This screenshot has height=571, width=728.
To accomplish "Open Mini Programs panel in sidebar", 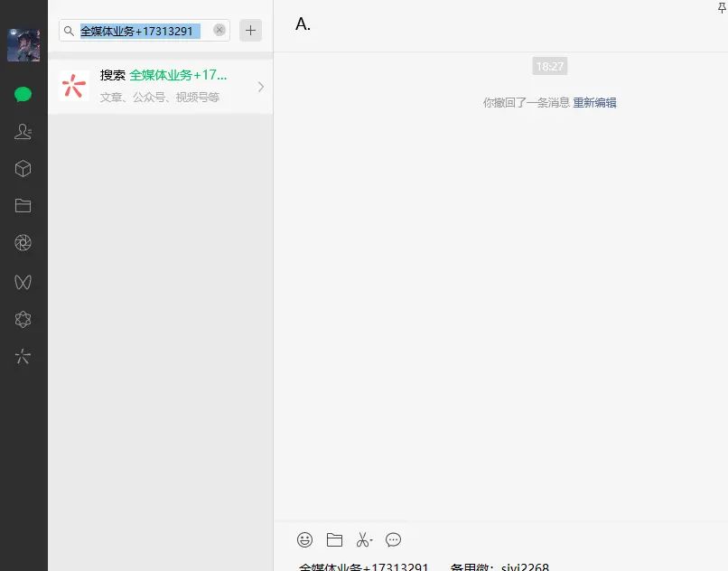I will [x=23, y=319].
